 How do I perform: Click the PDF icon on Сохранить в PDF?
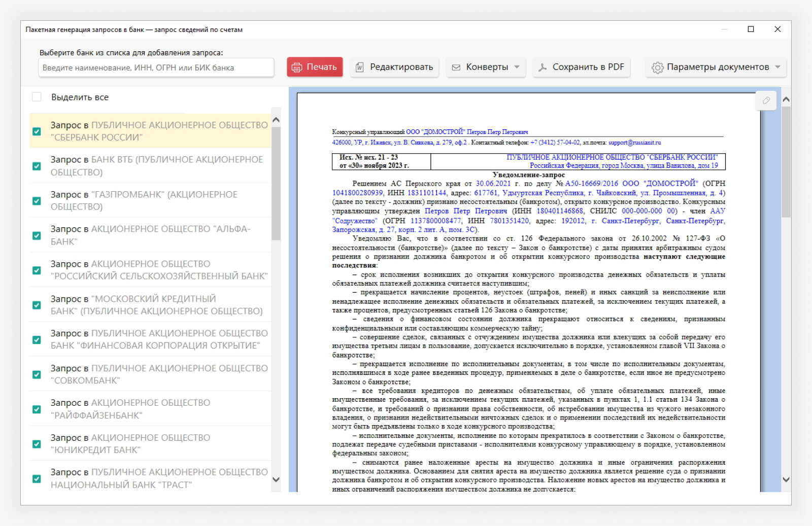pyautogui.click(x=543, y=67)
